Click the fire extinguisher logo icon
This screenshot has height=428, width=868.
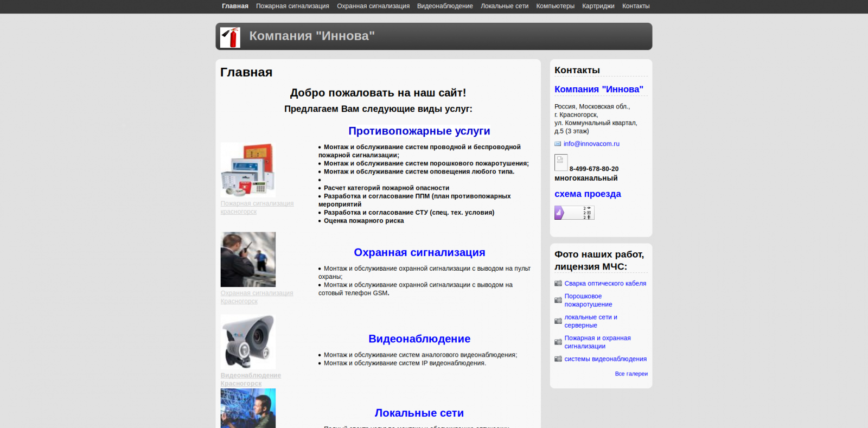point(230,37)
